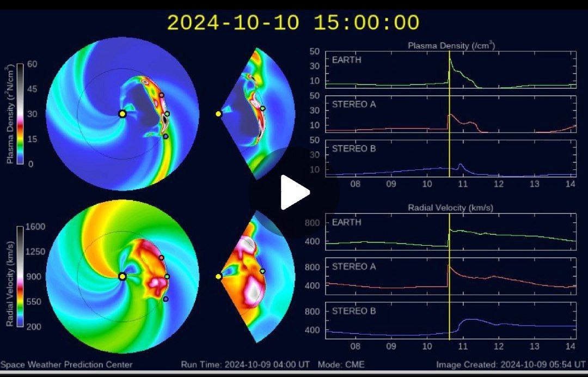Select blue STEREO B dot in Plasma Density disk
The width and height of the screenshot is (588, 377).
pyautogui.click(x=166, y=136)
